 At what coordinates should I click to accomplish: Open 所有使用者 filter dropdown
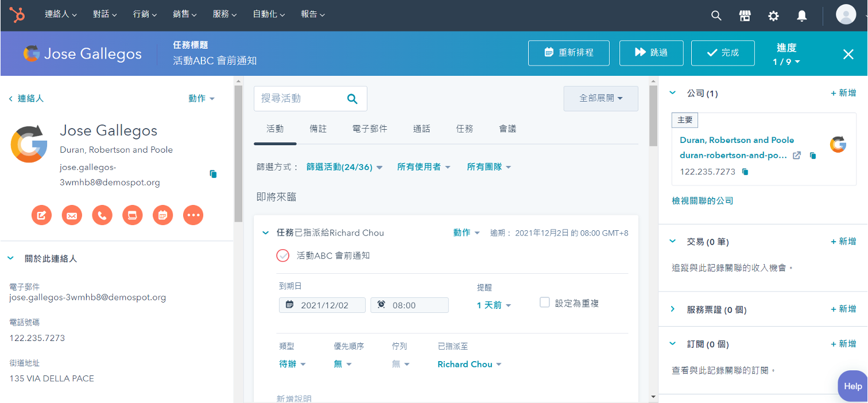(424, 167)
